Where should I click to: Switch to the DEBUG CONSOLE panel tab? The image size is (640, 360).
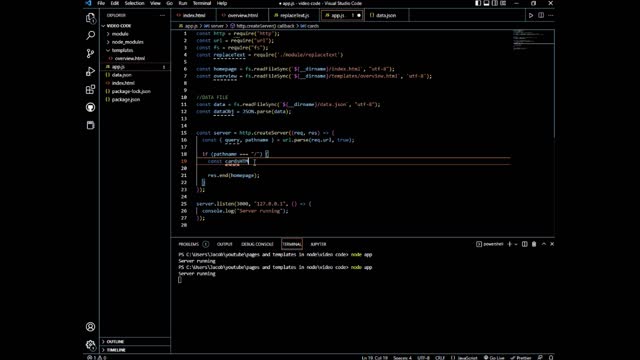pos(257,244)
